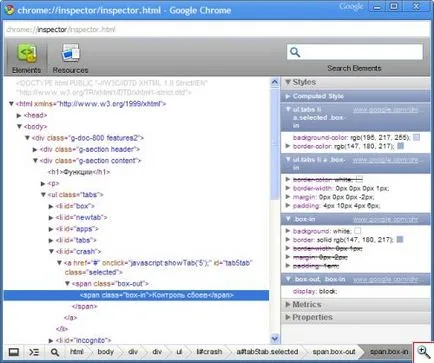The width and height of the screenshot is (434, 363).
Task: Collapse the ul.tabs li a.selected .box-in rule
Action: (289, 109)
